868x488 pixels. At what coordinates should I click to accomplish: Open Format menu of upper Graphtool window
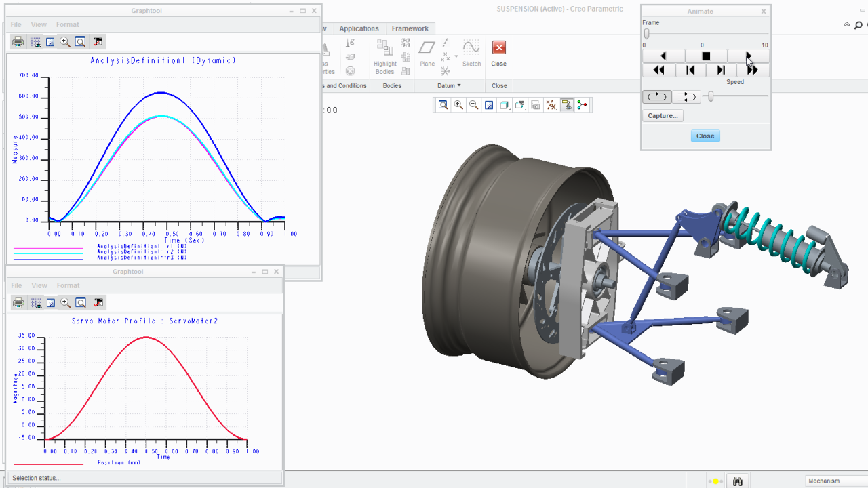tap(68, 25)
